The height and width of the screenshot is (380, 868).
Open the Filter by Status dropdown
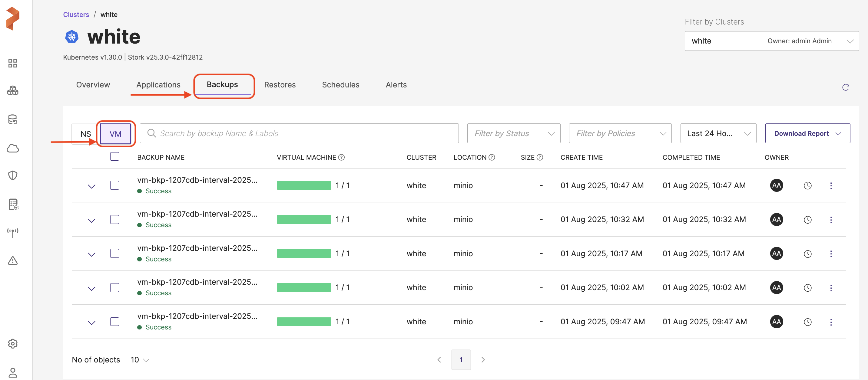point(514,134)
